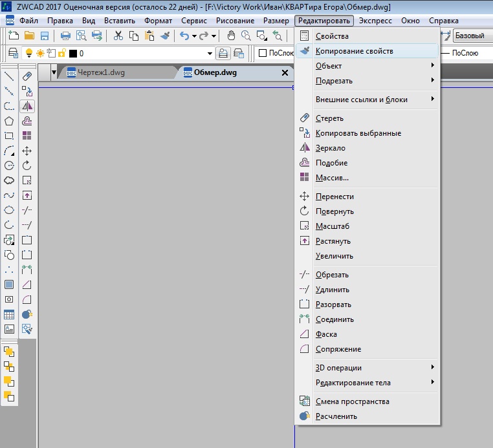This screenshot has height=448, width=493.
Task: Click the New drawing icon in toolbar
Action: coord(13,36)
